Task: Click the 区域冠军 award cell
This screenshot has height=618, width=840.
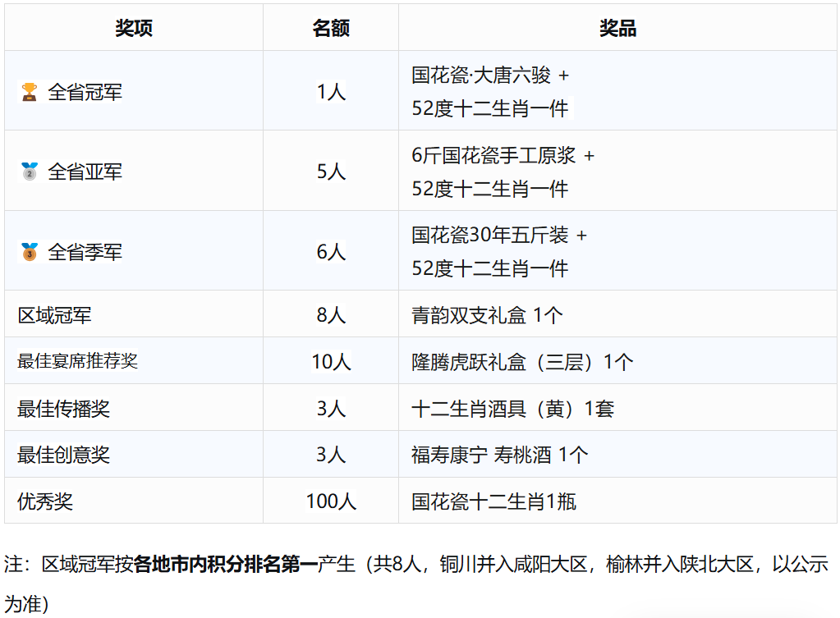Action: point(54,315)
